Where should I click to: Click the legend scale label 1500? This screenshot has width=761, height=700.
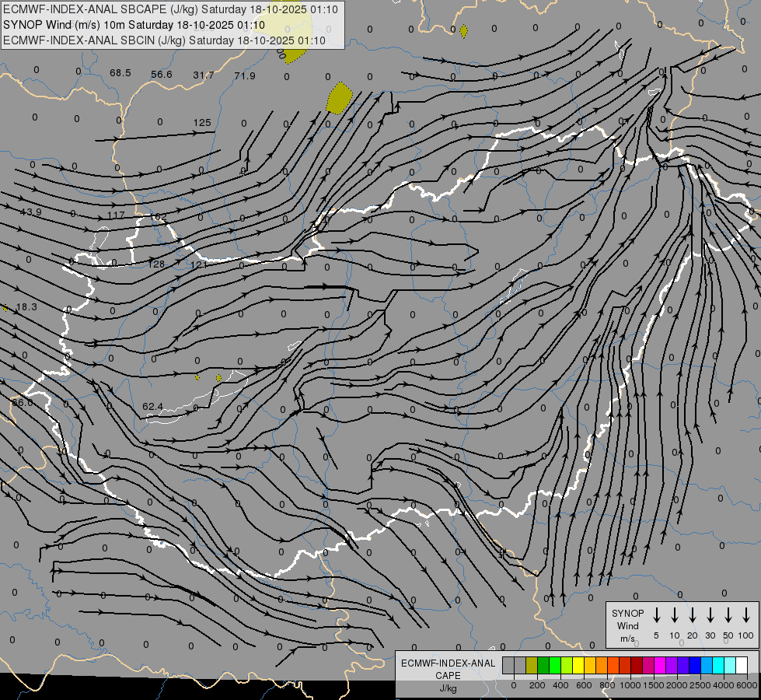pos(654,685)
